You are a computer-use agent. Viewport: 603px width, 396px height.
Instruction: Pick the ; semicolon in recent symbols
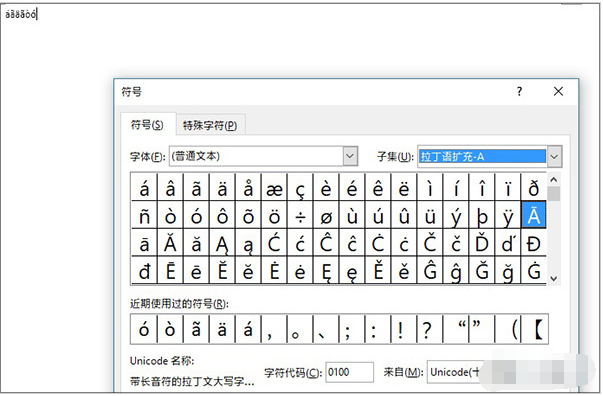(x=352, y=329)
